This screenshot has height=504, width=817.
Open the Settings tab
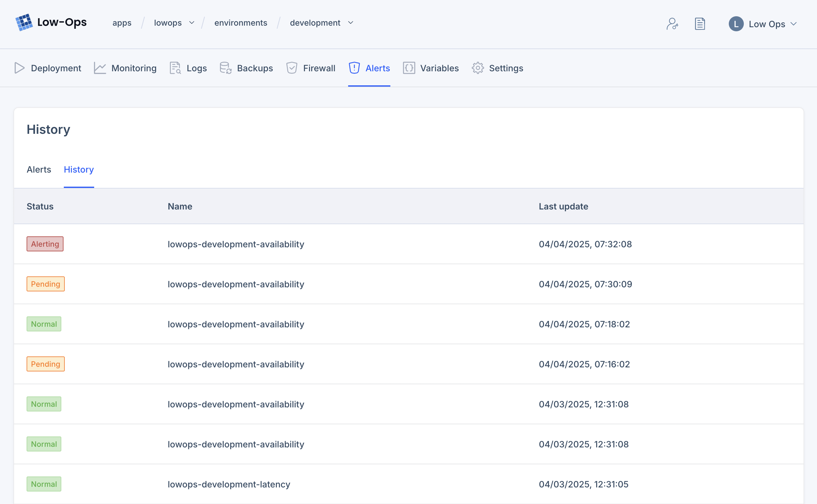tap(497, 68)
